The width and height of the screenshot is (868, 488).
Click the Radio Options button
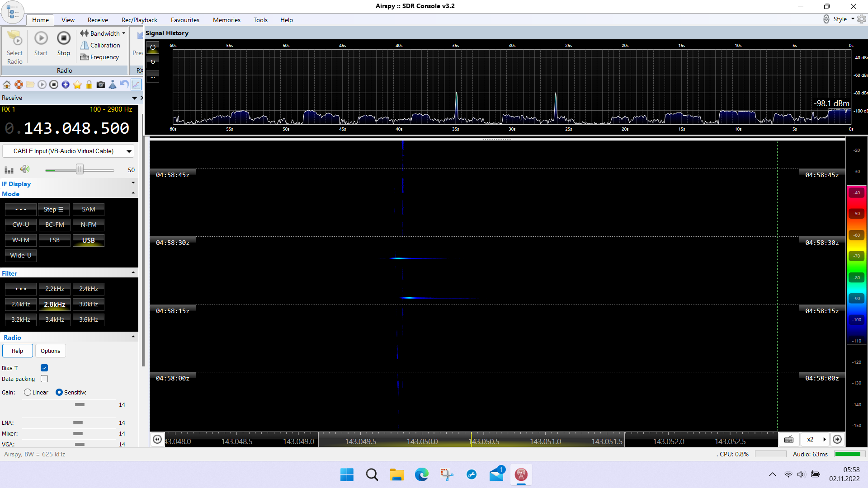point(51,351)
